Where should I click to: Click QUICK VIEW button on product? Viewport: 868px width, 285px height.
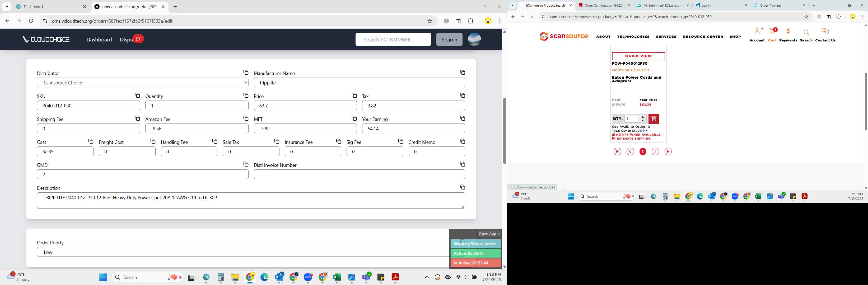[638, 56]
